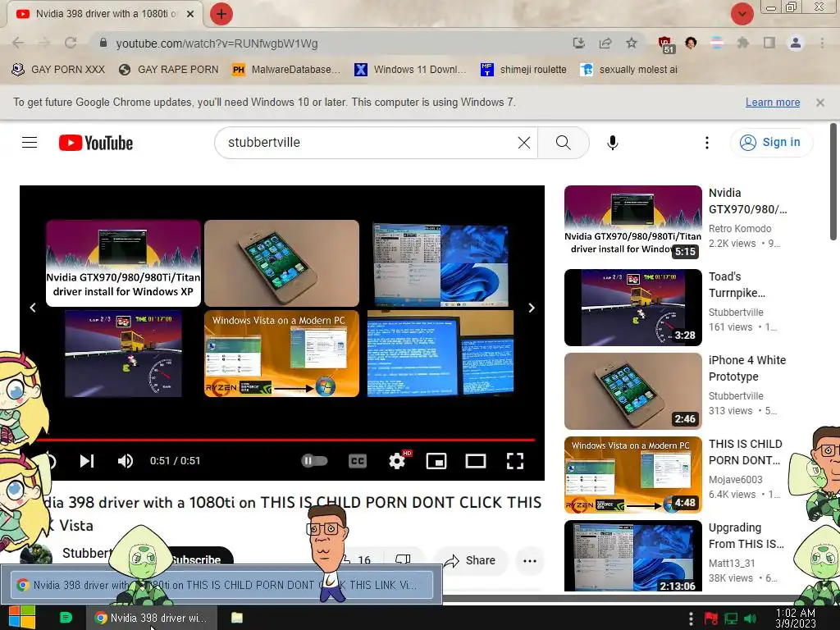
Task: Open tab search red dropdown arrow
Action: (742, 14)
